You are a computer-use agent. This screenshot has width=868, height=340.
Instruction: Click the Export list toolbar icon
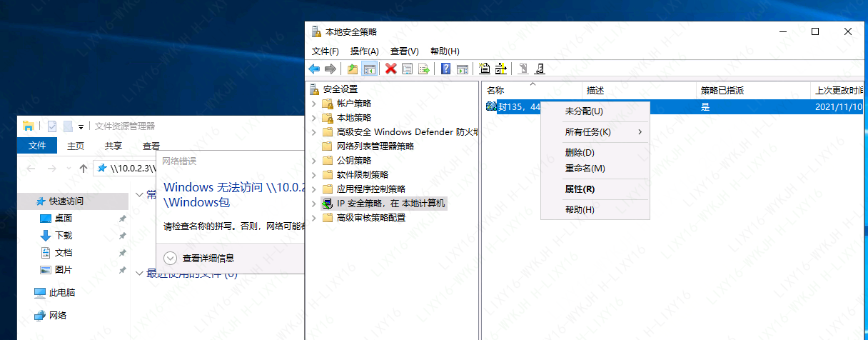424,69
